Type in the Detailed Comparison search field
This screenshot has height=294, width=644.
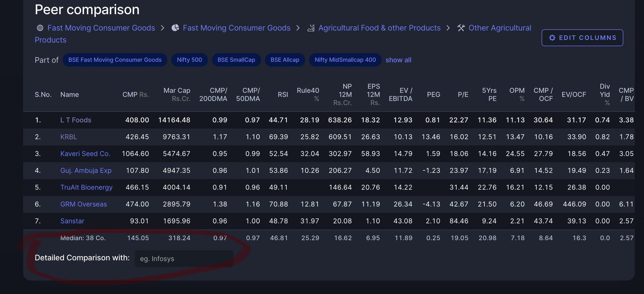click(x=184, y=259)
